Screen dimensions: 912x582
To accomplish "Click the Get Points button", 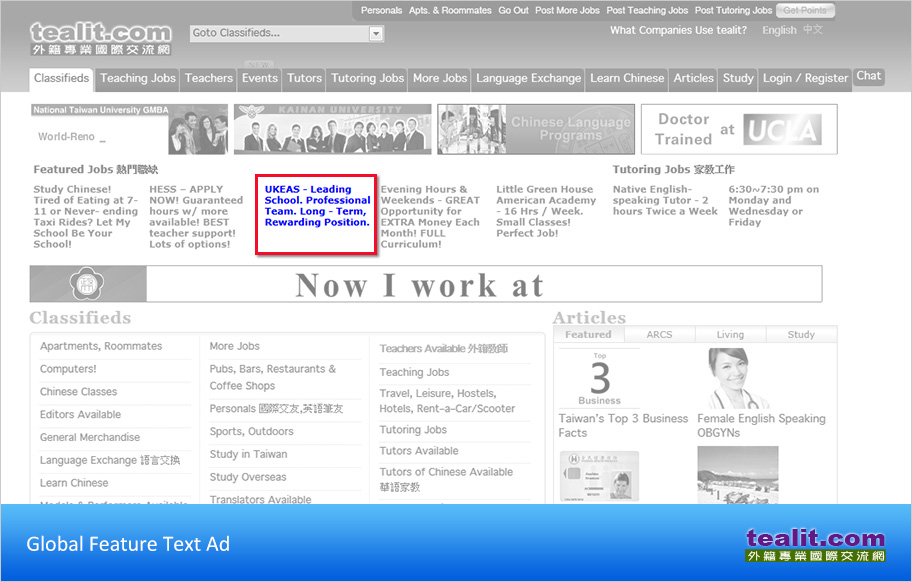I will 804,11.
